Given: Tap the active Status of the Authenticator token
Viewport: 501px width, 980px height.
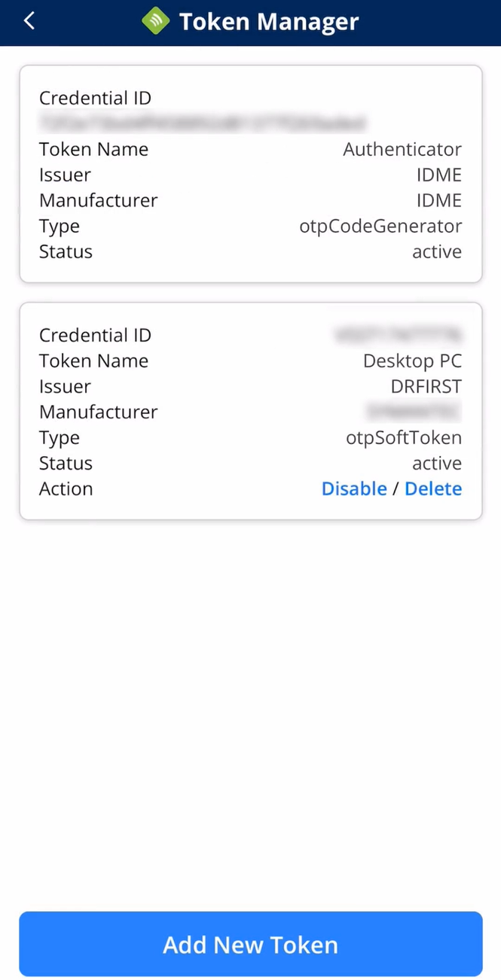Looking at the screenshot, I should (x=437, y=251).
